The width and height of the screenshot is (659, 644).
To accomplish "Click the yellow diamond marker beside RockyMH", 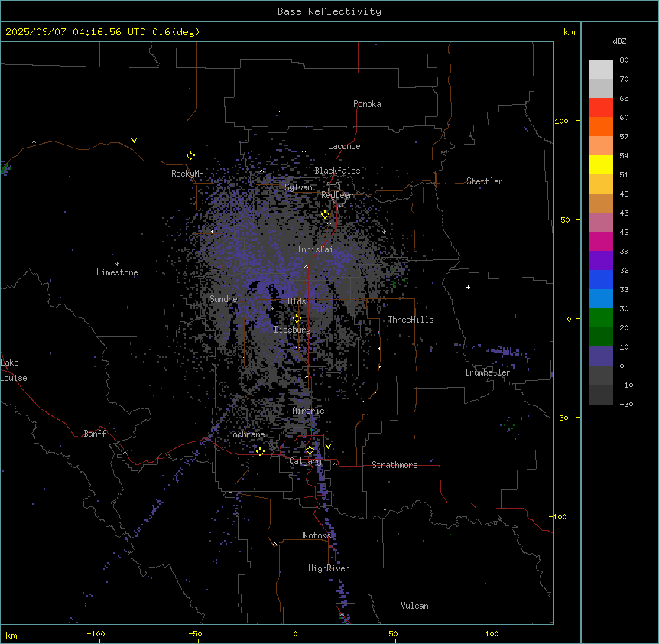I will click(190, 156).
